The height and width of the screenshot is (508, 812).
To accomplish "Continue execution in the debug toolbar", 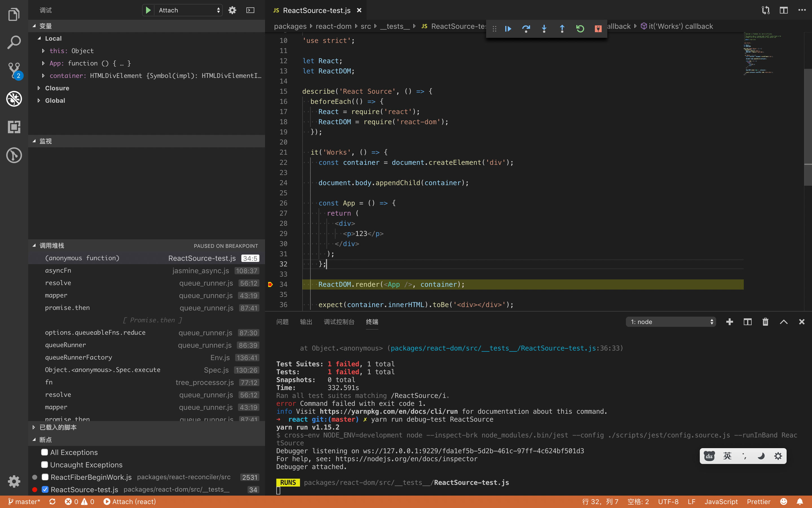I will tap(508, 29).
